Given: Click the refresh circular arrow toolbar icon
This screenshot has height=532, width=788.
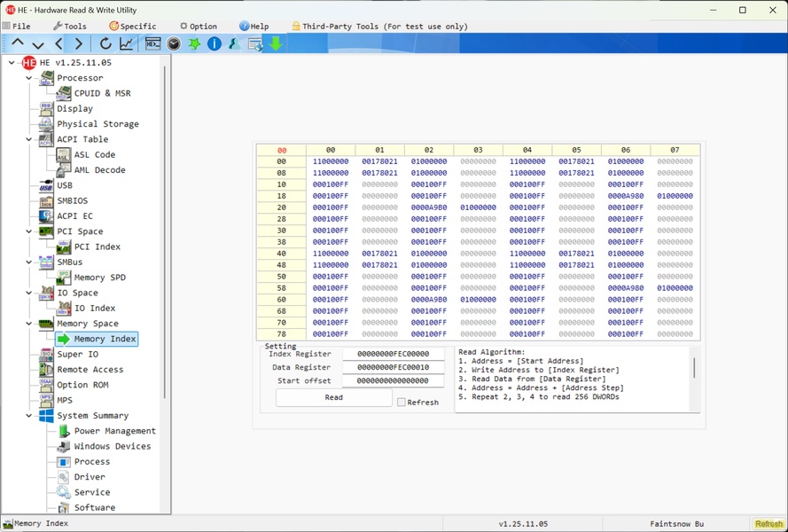Looking at the screenshot, I should click(105, 43).
